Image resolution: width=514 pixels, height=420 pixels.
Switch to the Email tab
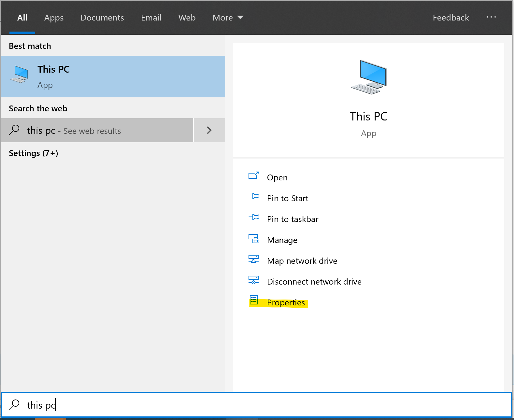pos(151,18)
